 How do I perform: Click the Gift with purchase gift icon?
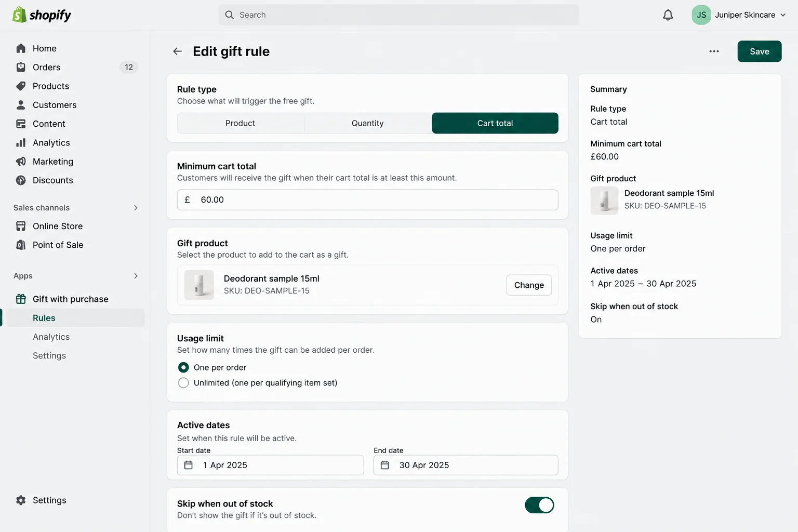point(21,299)
